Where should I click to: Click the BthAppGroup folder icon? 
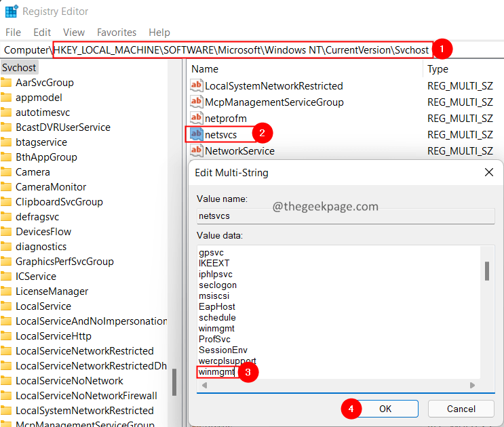pyautogui.click(x=6, y=157)
